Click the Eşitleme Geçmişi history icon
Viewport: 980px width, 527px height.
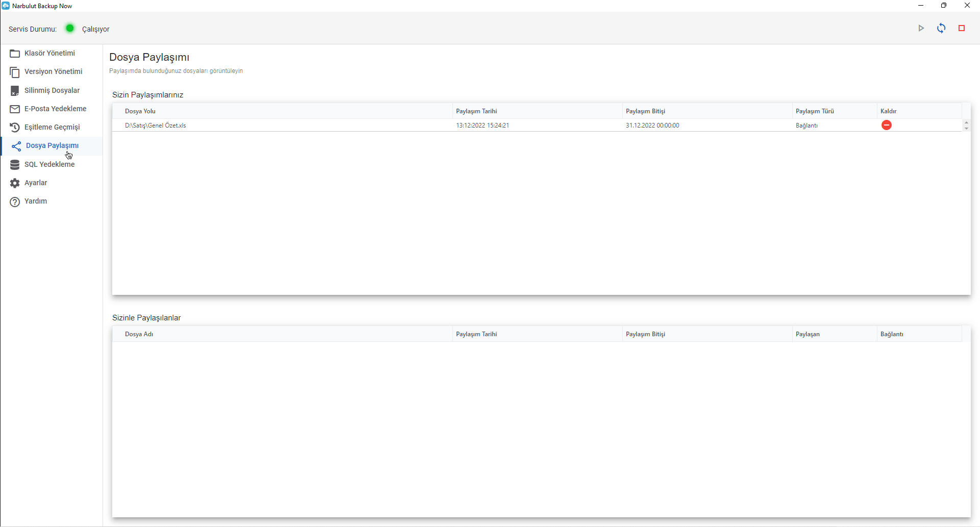(15, 128)
